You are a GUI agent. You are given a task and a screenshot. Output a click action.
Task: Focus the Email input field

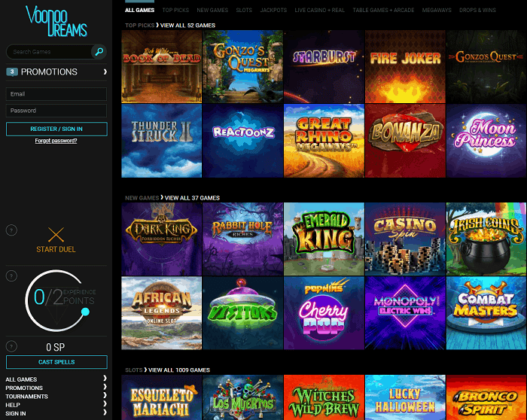click(x=56, y=94)
